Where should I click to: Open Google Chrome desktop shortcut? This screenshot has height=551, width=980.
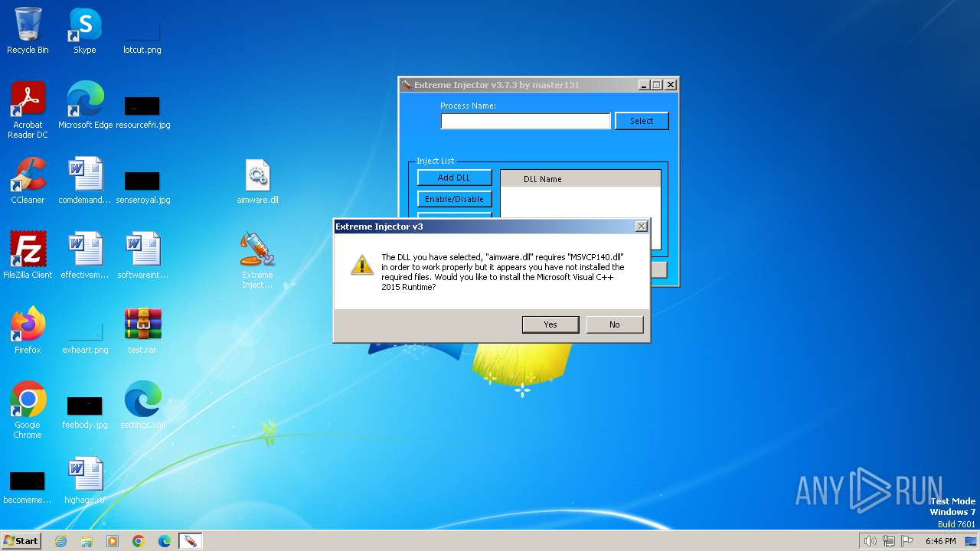point(28,410)
